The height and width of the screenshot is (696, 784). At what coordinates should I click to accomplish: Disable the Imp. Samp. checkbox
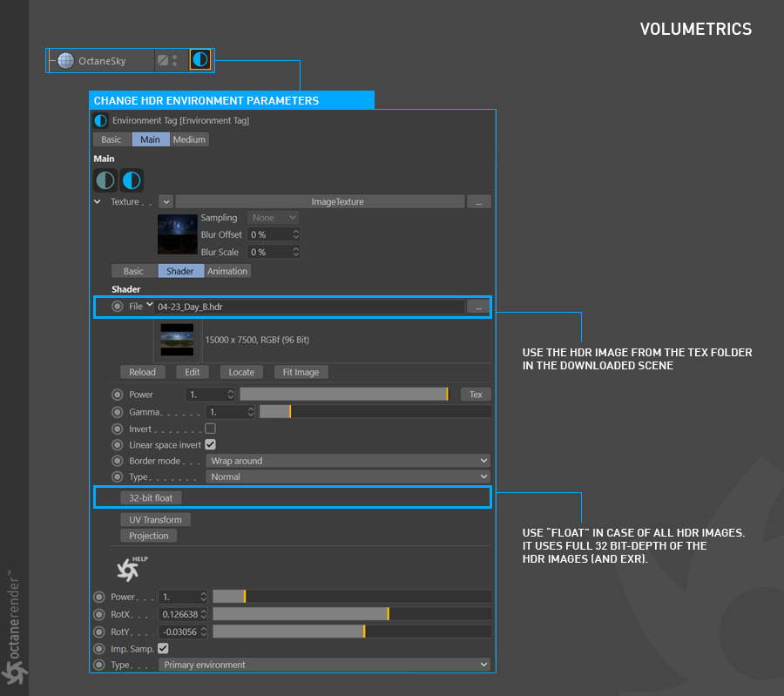pos(163,648)
